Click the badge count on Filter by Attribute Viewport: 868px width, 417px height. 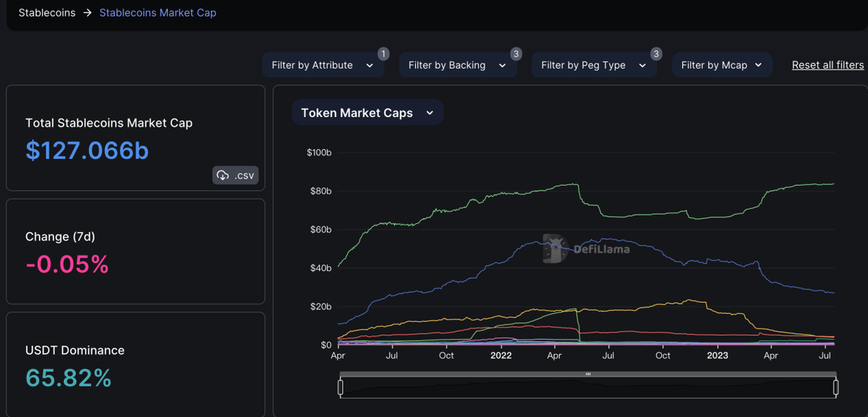[383, 53]
